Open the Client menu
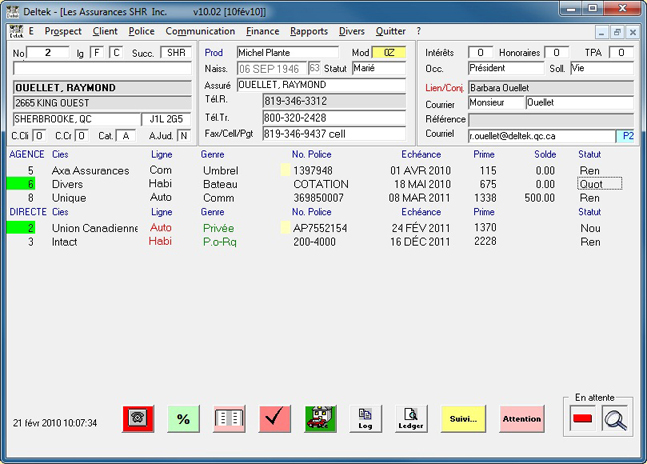 click(x=105, y=31)
